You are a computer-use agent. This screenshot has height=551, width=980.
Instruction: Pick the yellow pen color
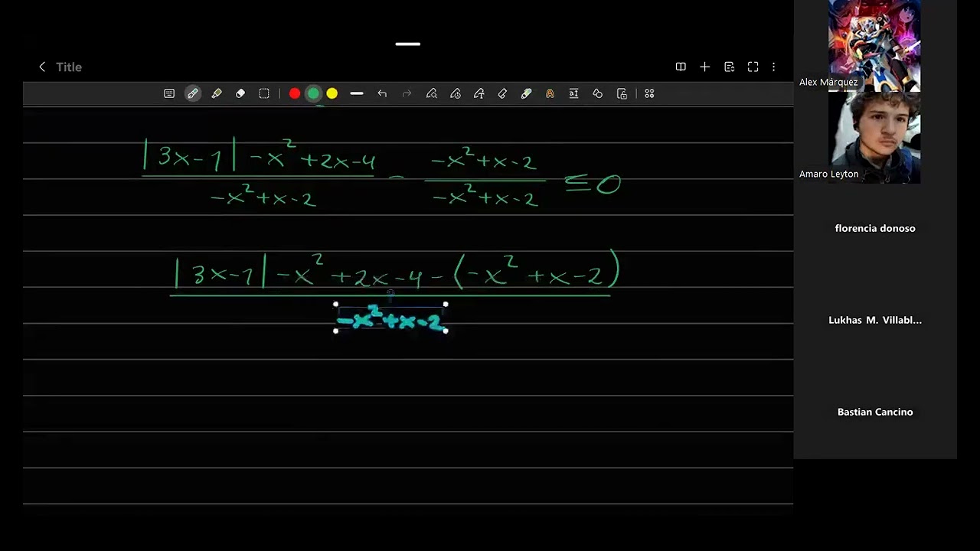(332, 93)
